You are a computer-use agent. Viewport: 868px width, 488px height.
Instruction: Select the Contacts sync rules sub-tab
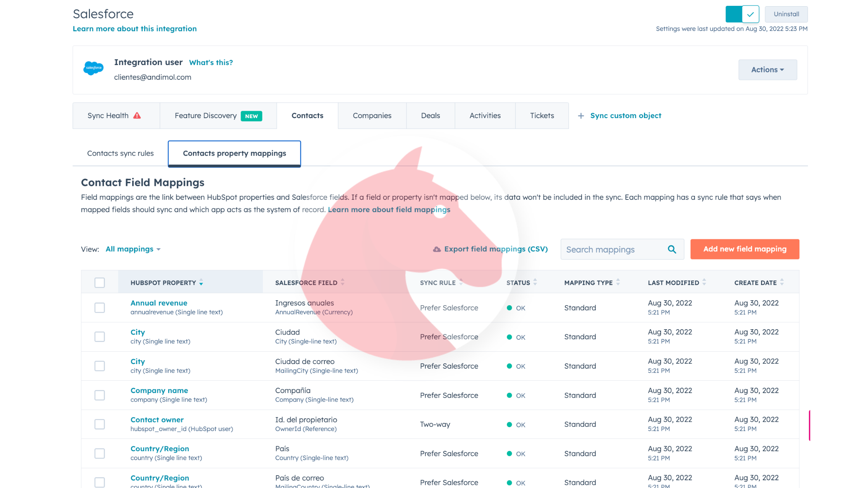120,153
